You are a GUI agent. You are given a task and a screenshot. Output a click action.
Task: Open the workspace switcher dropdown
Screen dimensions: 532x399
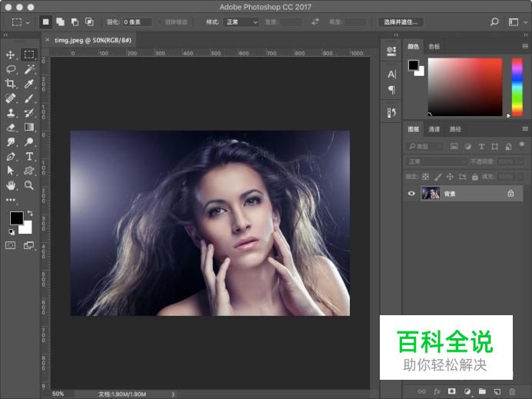pyautogui.click(x=514, y=22)
